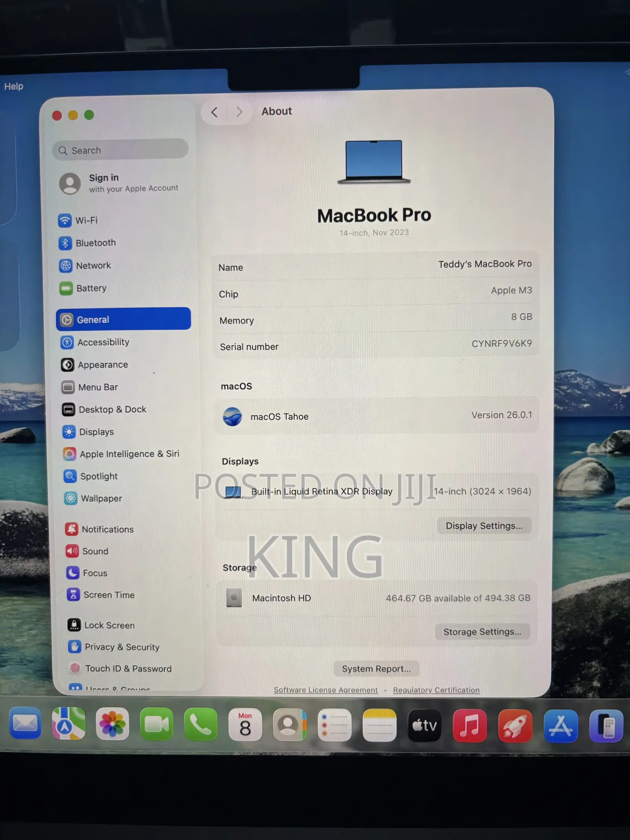The height and width of the screenshot is (840, 630).
Task: Open iPhone Mirroring from the Dock
Action: click(606, 726)
